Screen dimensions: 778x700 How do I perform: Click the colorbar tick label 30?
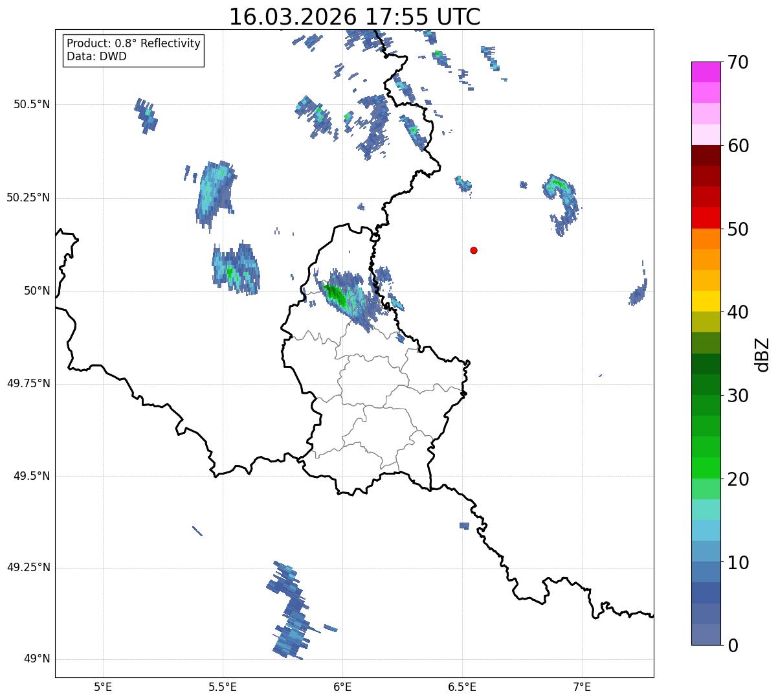coord(738,396)
